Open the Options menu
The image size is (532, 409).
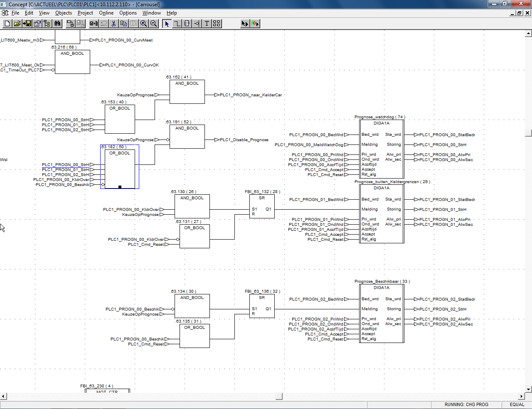tap(128, 13)
